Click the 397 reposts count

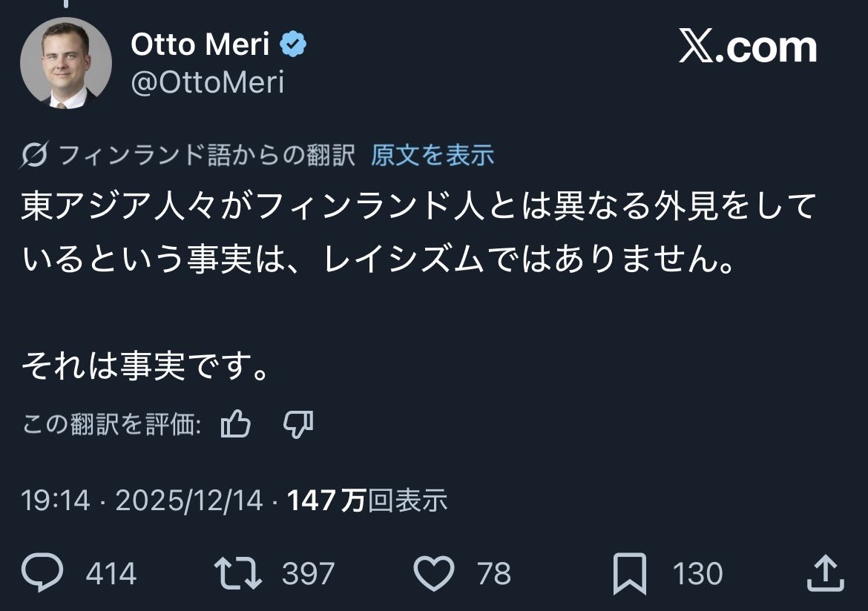[308, 574]
